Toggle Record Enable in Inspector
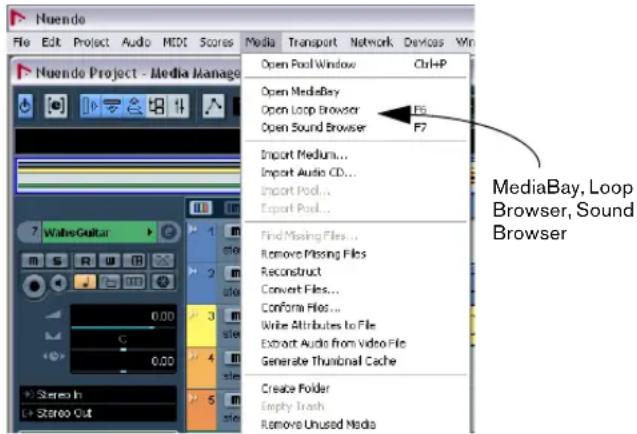637x434 pixels. coord(34,285)
